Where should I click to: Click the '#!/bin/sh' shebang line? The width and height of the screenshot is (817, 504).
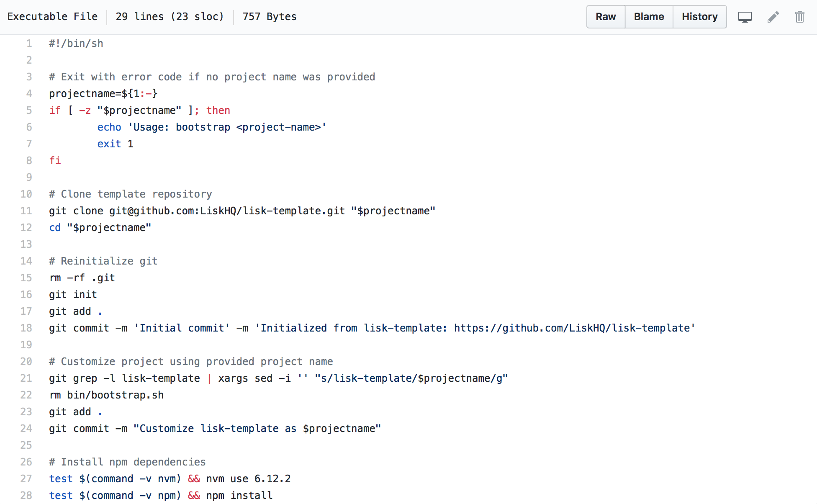click(76, 44)
